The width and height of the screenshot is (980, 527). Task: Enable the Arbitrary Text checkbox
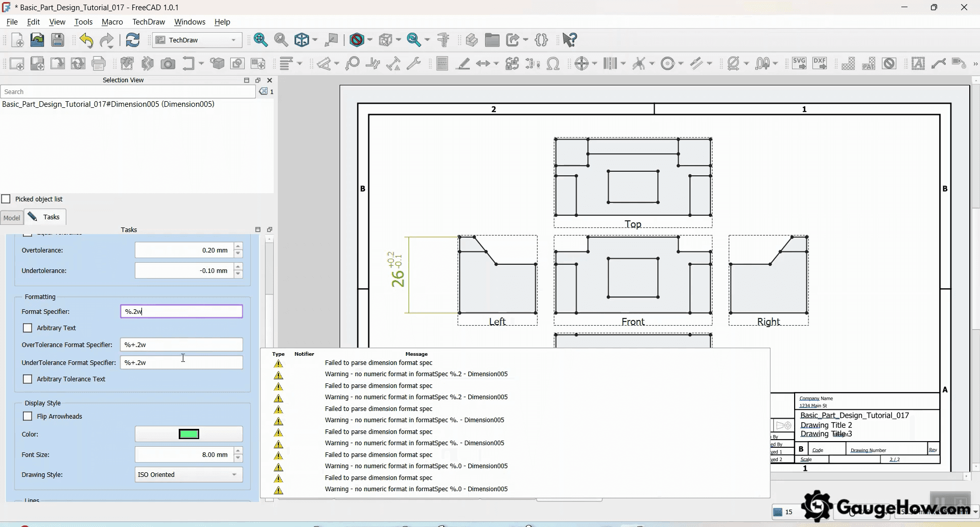pyautogui.click(x=28, y=328)
